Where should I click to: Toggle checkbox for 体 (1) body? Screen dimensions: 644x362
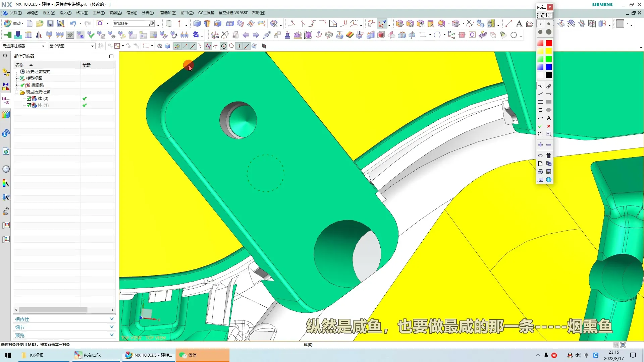coord(29,105)
